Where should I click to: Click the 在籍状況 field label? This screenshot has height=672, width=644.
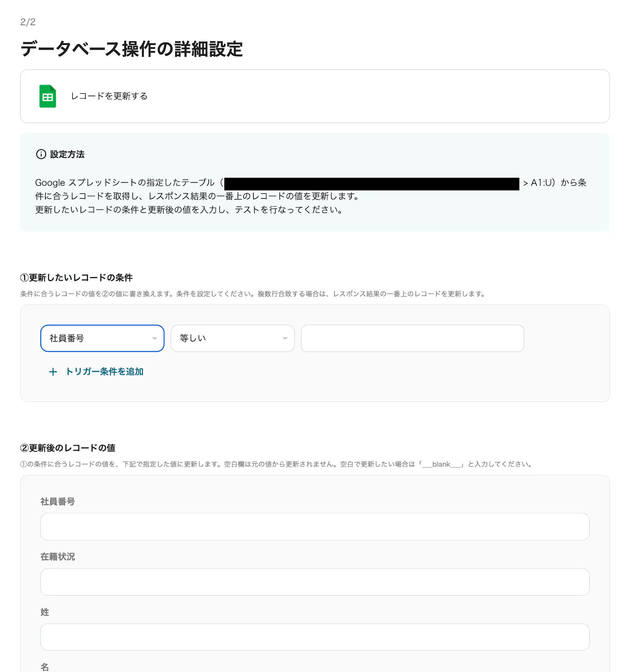[x=58, y=556]
